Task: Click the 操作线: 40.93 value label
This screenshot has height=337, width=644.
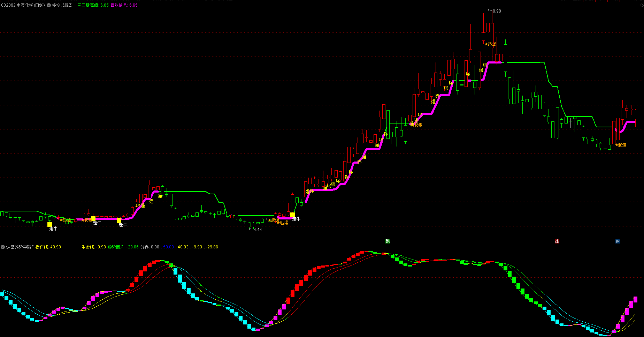Action: (x=48, y=247)
